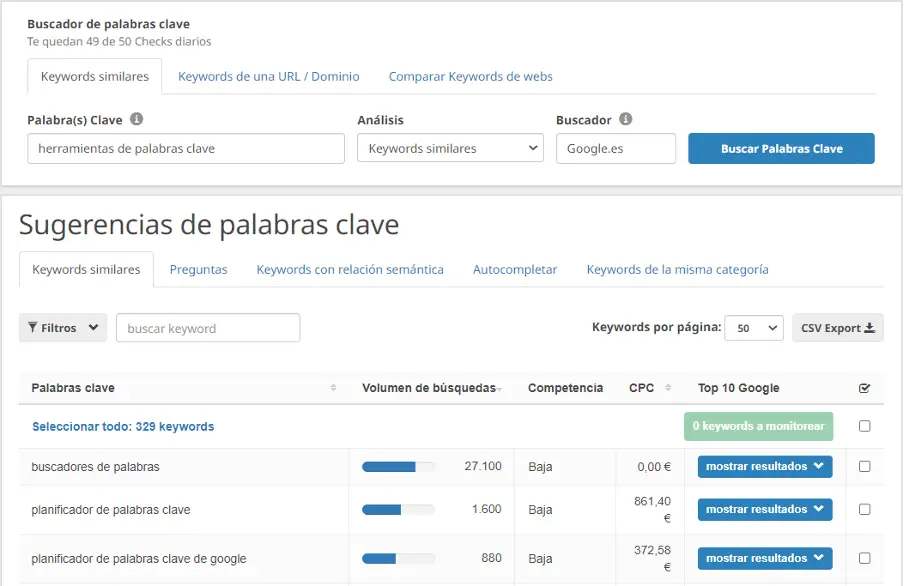Switch to Keywords de una URL / Dominio tab
The height and width of the screenshot is (586, 904).
coord(268,76)
